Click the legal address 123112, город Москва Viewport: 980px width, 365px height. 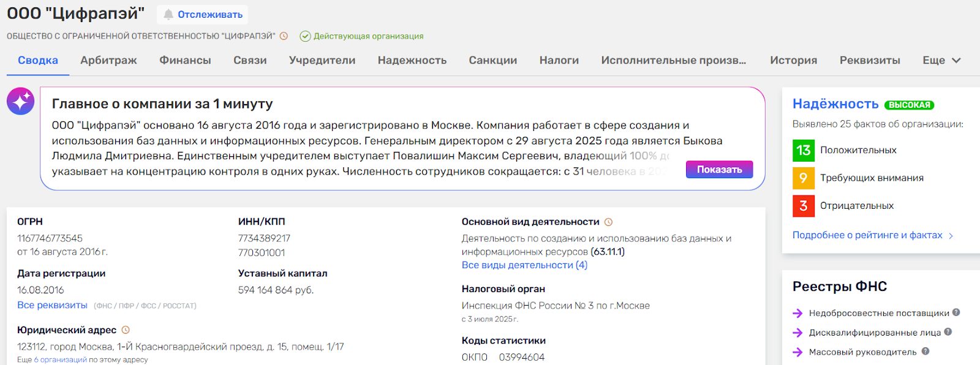(181, 347)
